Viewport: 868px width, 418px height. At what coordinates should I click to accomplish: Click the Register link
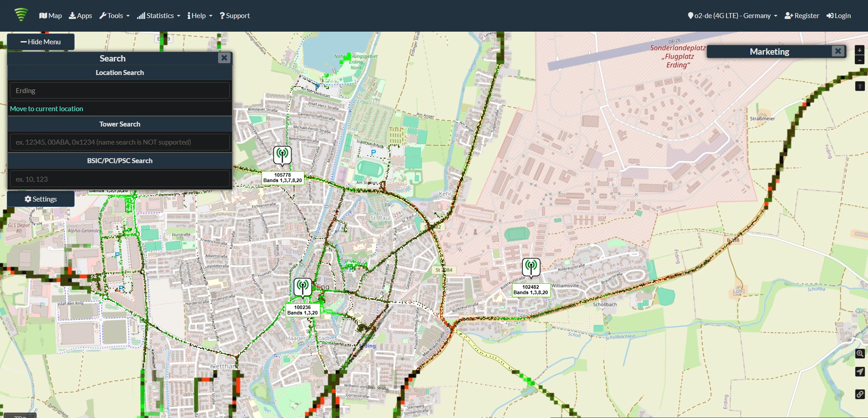coord(802,16)
